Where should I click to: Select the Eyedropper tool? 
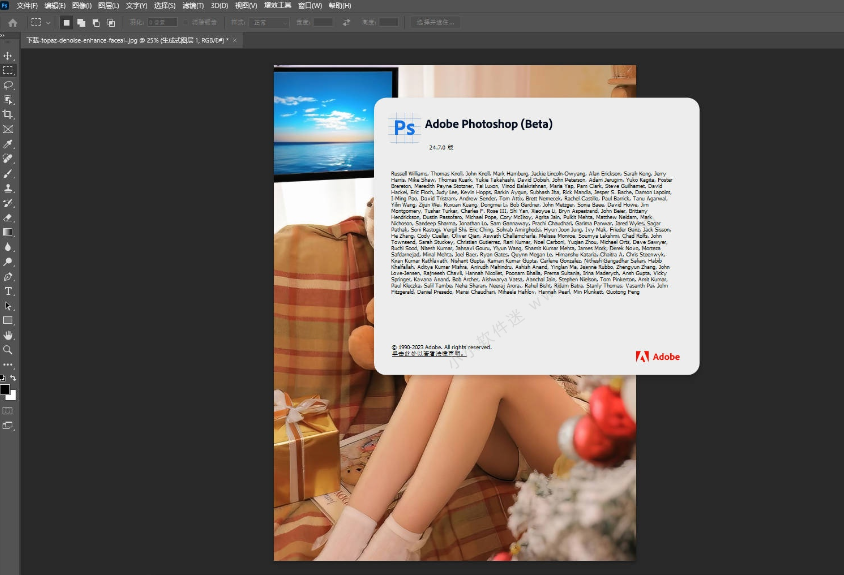8,144
